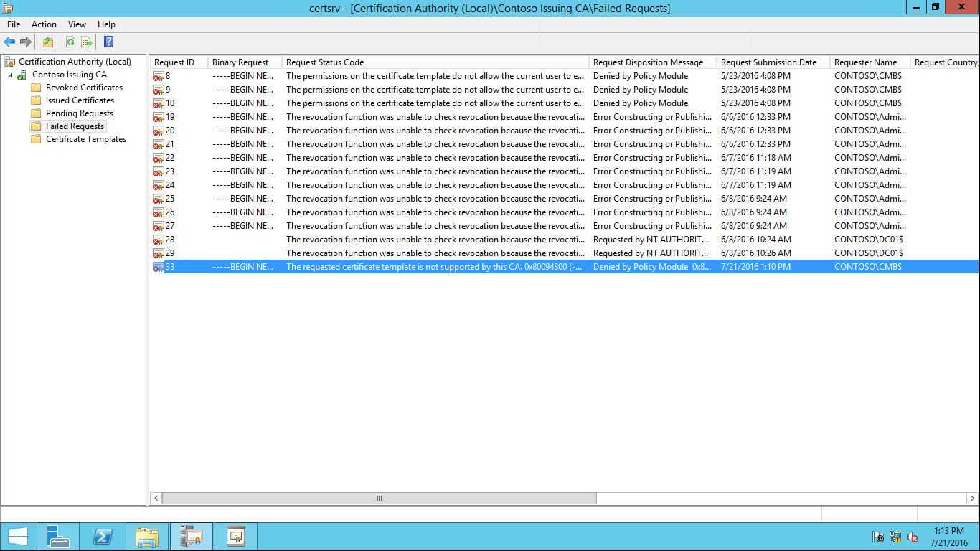Click the gray Forward arrow

[26, 42]
